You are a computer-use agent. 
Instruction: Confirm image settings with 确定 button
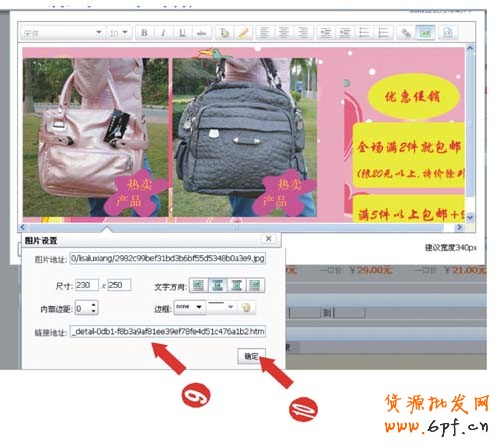pos(251,356)
